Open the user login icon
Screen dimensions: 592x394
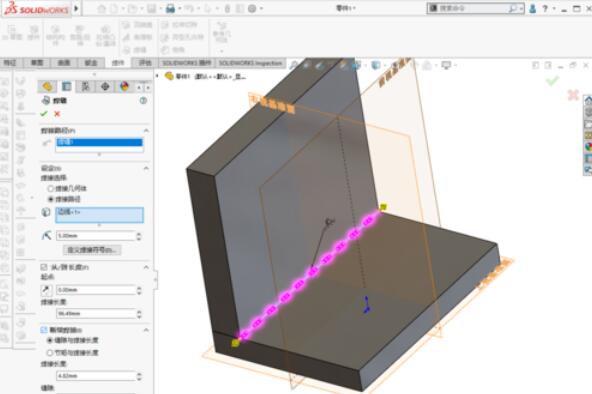[x=532, y=8]
